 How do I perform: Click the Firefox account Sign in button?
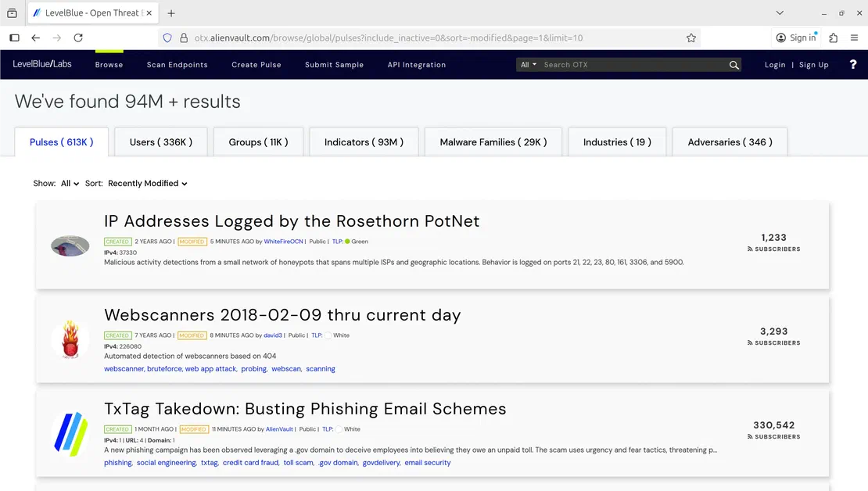[x=797, y=38]
